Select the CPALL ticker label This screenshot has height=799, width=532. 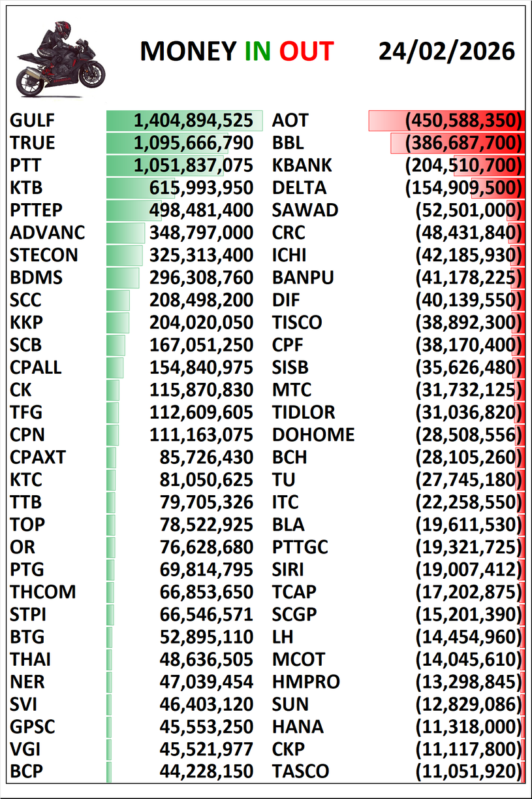tap(36, 367)
